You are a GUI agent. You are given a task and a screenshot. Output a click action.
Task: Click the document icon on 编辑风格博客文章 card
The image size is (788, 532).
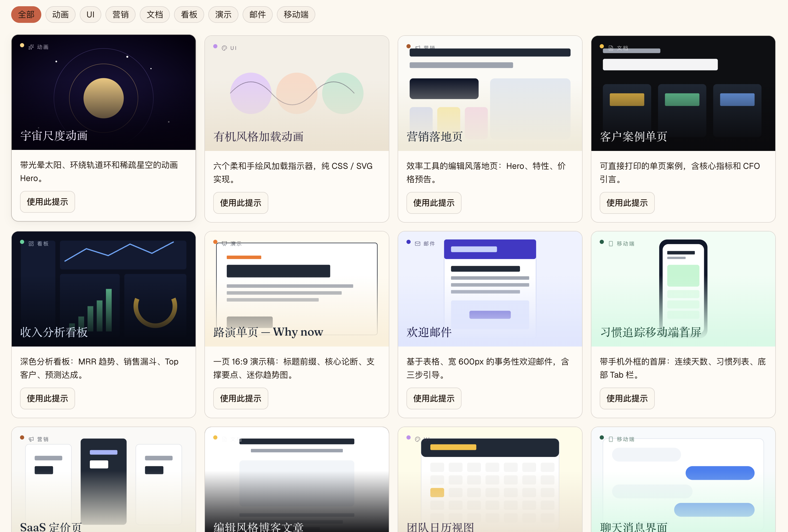(224, 439)
